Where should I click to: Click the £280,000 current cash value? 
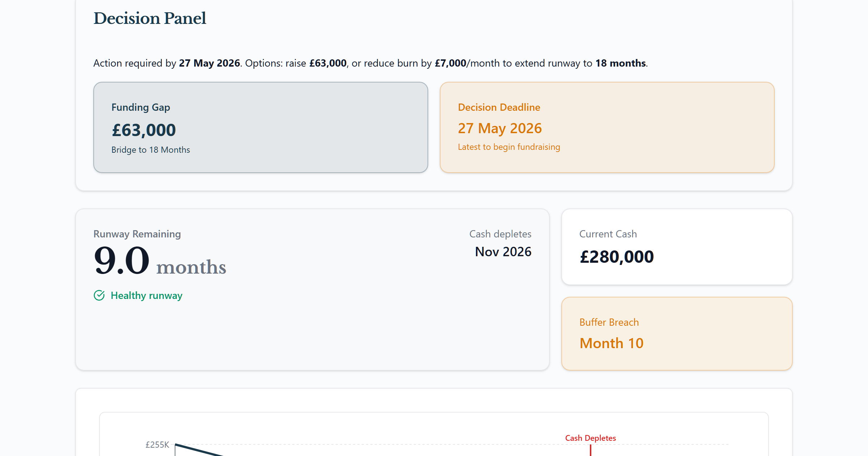tap(617, 257)
